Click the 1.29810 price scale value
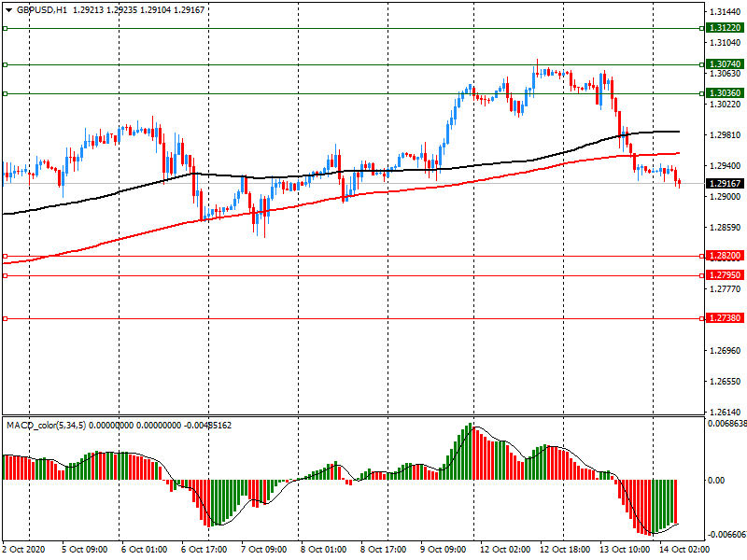This screenshot has height=560, width=747. 726,135
